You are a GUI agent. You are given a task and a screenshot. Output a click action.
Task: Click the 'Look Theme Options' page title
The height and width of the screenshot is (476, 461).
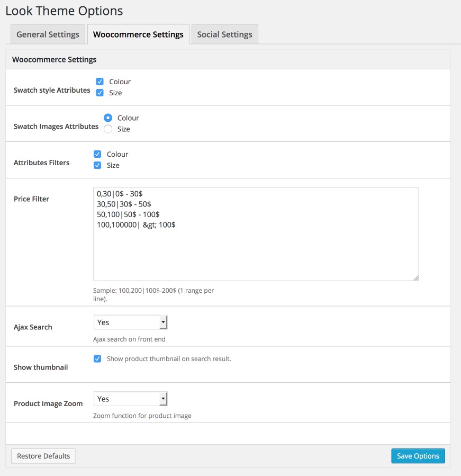pyautogui.click(x=64, y=11)
